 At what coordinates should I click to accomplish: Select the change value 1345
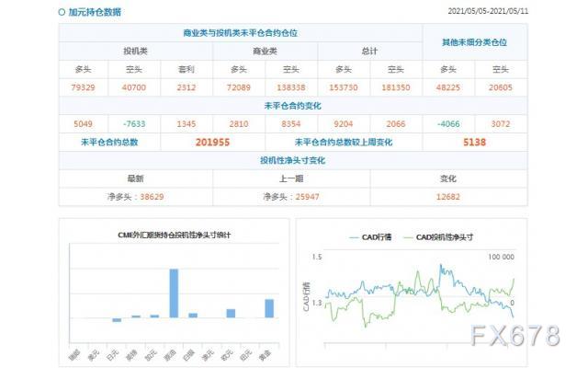(187, 124)
